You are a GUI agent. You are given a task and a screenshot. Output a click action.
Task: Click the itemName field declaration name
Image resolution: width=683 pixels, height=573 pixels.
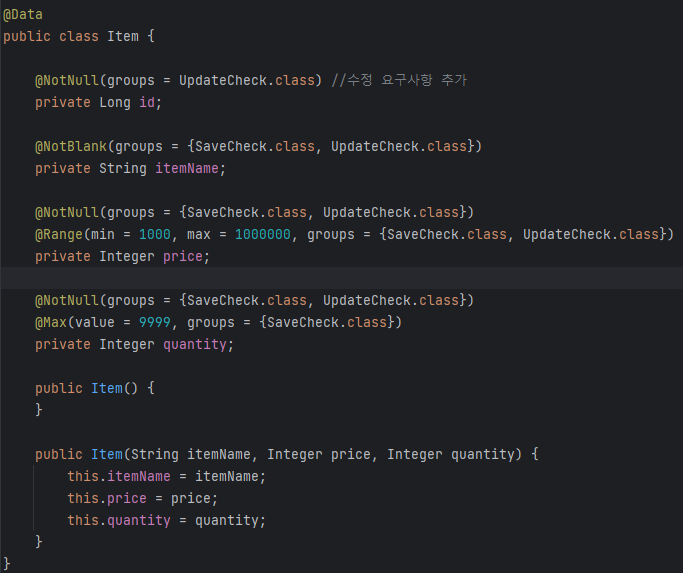click(187, 168)
